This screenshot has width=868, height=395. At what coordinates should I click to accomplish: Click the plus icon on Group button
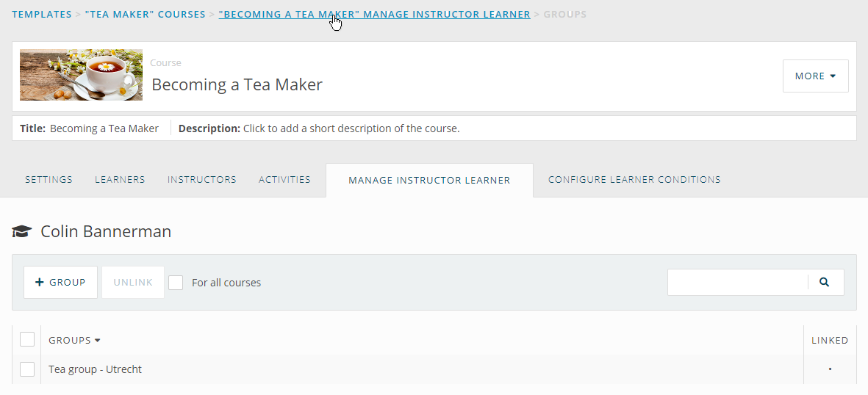click(39, 282)
